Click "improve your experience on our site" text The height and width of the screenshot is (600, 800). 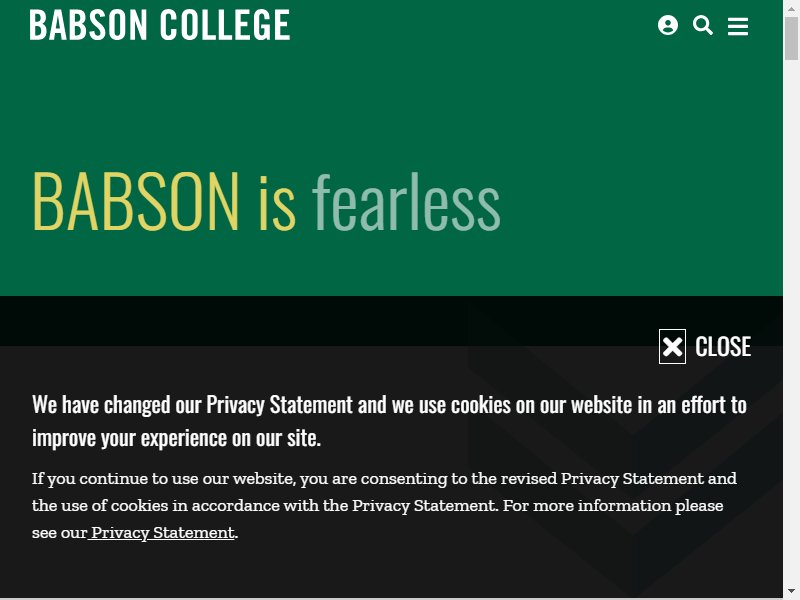[176, 438]
